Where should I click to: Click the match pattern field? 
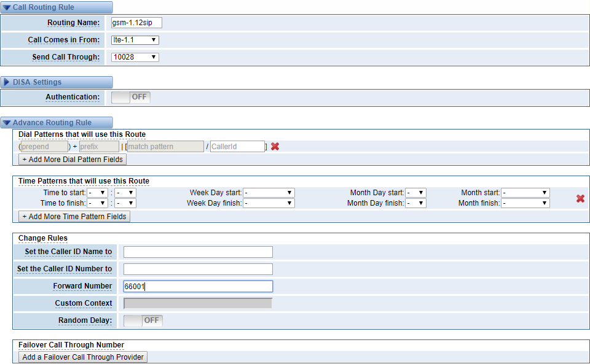[x=165, y=147]
